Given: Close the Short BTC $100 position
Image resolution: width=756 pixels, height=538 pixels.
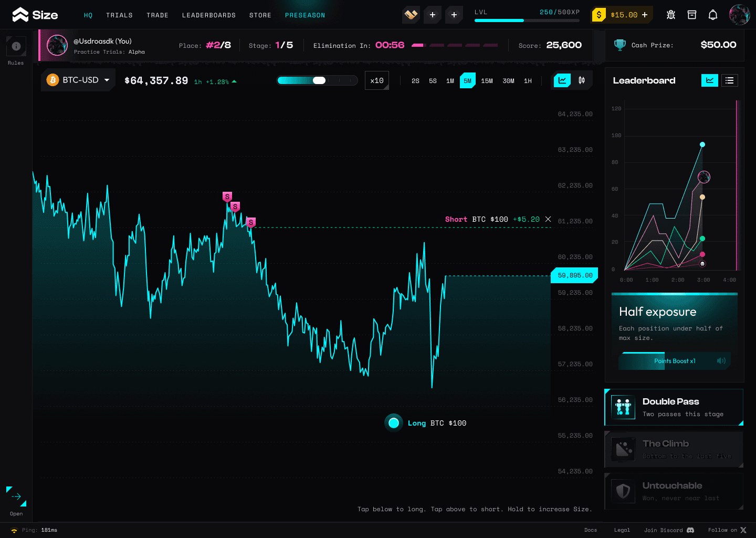Looking at the screenshot, I should (x=548, y=219).
